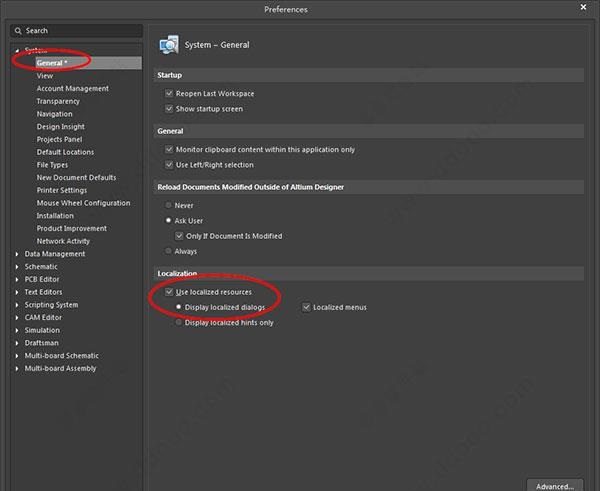Click the preferences Search field
This screenshot has width=600, height=491.
point(77,31)
